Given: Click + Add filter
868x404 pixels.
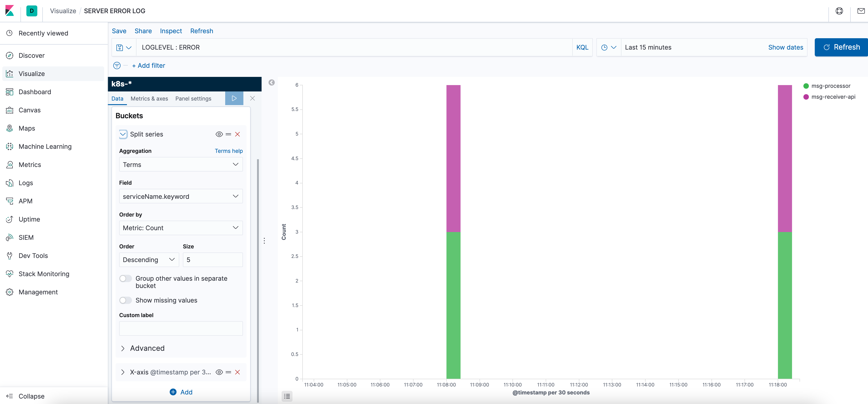Looking at the screenshot, I should coord(148,65).
